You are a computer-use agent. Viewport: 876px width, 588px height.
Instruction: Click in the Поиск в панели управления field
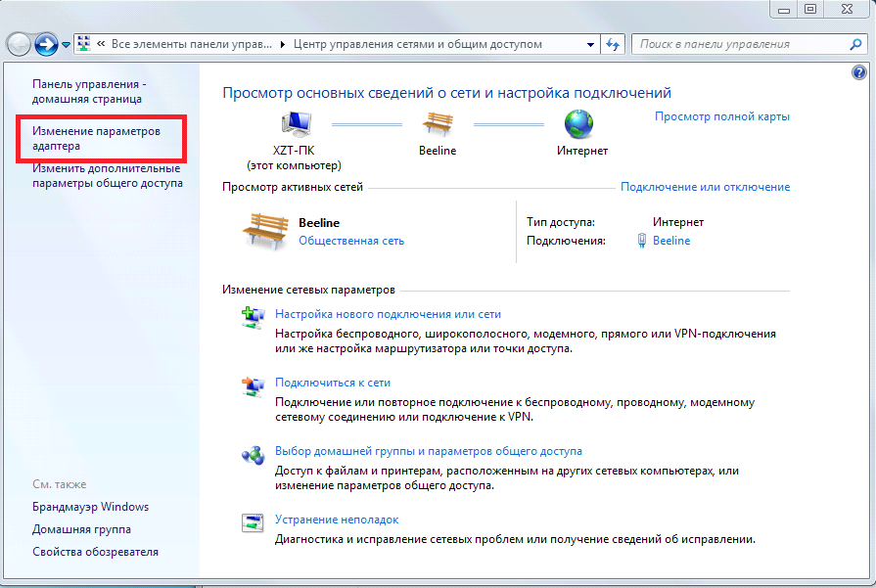pos(739,44)
